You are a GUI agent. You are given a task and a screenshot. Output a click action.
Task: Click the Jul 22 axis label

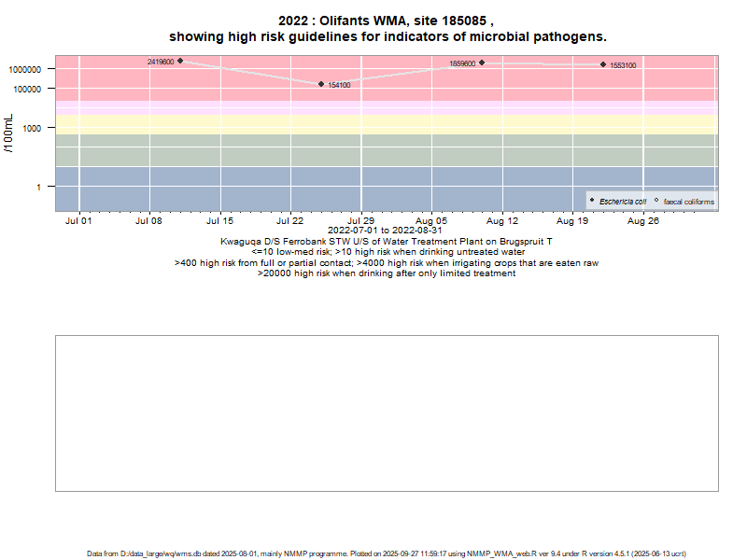[x=290, y=222]
